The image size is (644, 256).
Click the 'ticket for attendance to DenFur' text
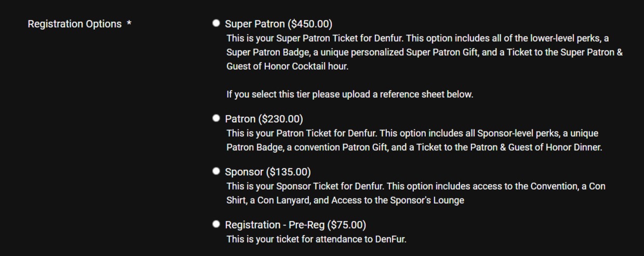click(x=316, y=239)
